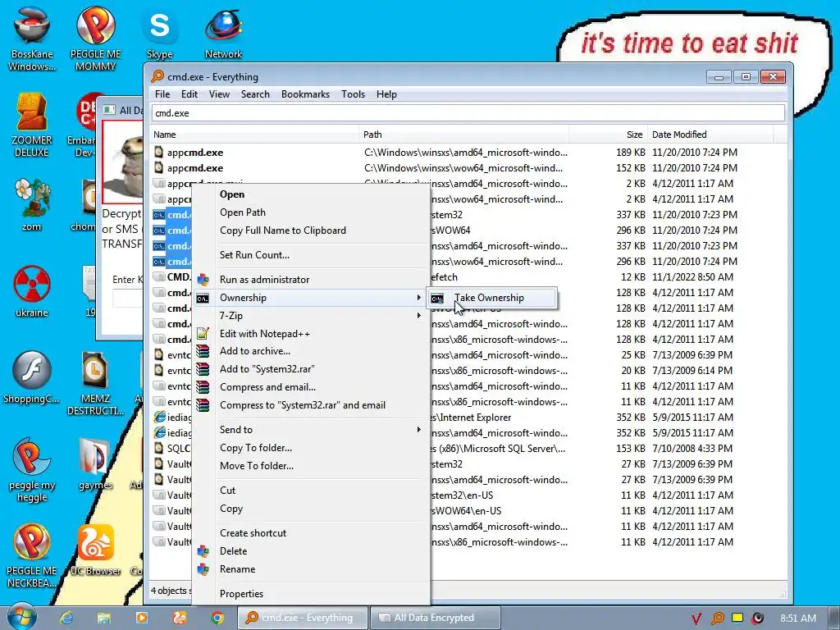
Task: Open the zom desktop icon
Action: point(32,204)
